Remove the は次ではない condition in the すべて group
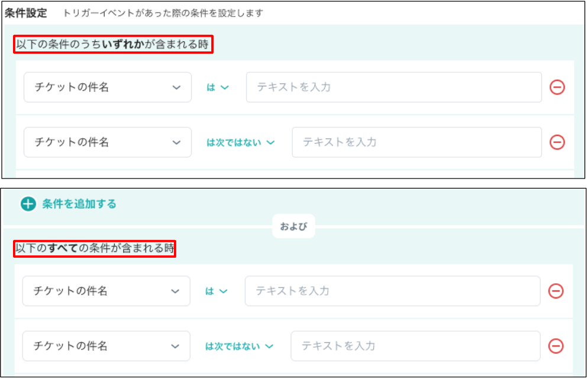588x379 pixels. (x=555, y=346)
